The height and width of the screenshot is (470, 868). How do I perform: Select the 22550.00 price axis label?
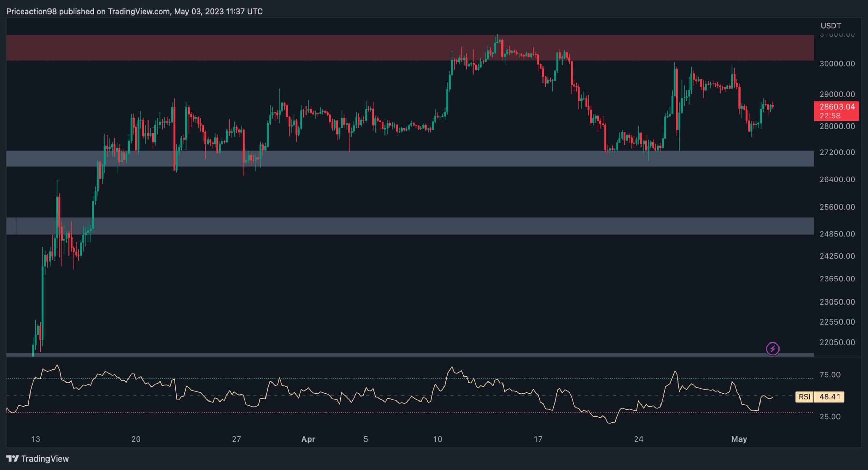point(837,322)
